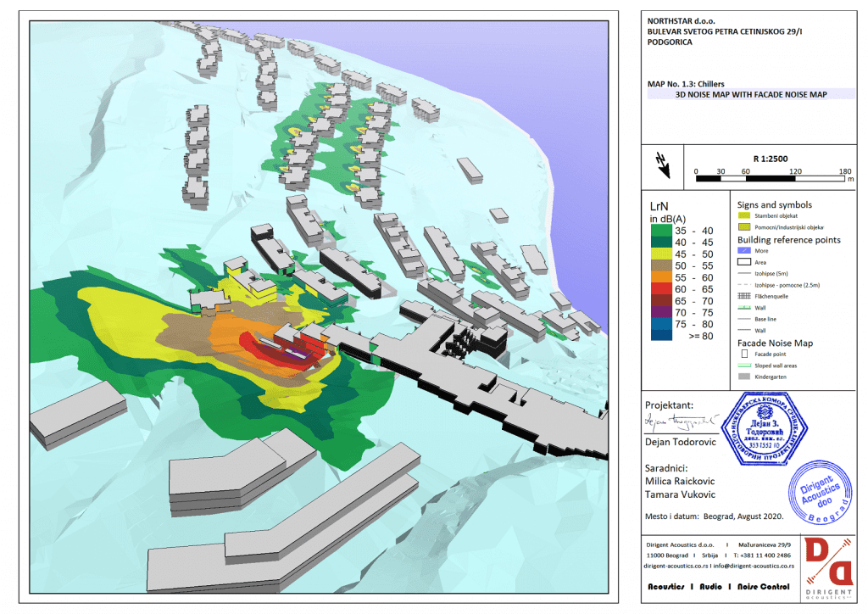
Task: Click the blue More legend symbol
Action: coord(743,251)
